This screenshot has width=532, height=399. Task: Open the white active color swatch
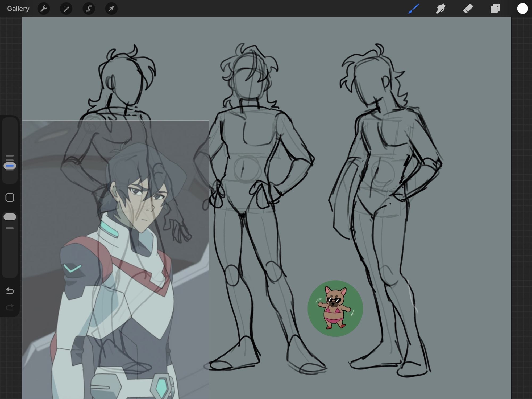522,9
